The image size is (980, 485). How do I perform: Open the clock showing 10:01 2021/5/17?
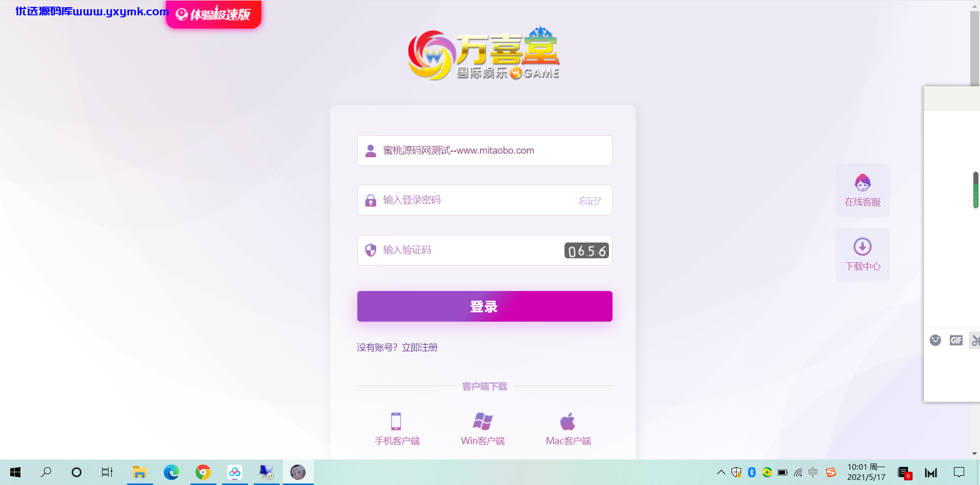point(866,472)
